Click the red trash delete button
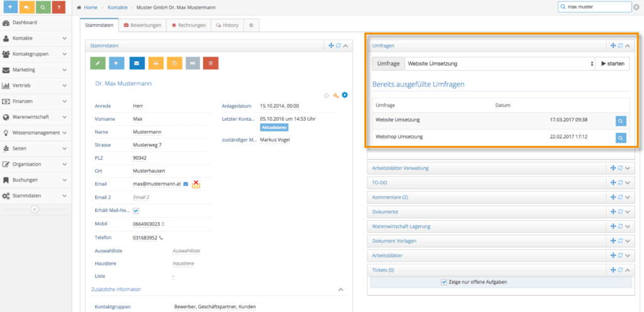Viewport: 644px width, 312px height. [x=211, y=64]
